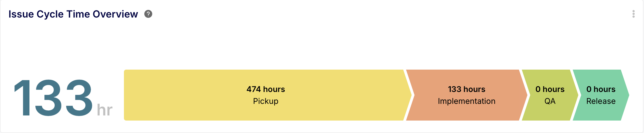Click the Implementation label text
This screenshot has height=133, width=644.
[x=467, y=101]
